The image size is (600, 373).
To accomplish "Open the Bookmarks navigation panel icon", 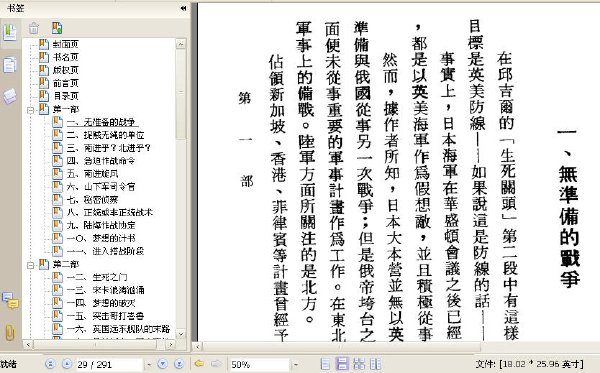I will [x=10, y=33].
